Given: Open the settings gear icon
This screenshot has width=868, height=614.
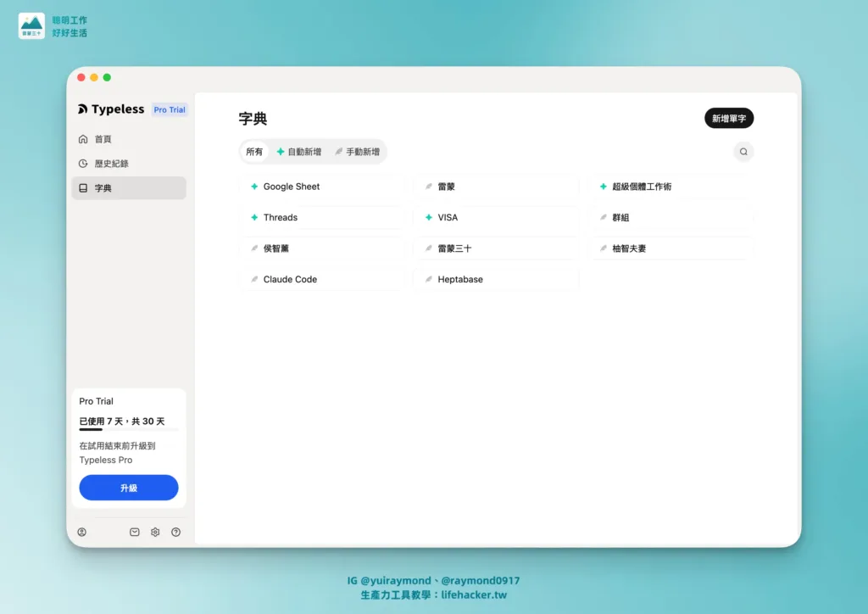Looking at the screenshot, I should (154, 532).
